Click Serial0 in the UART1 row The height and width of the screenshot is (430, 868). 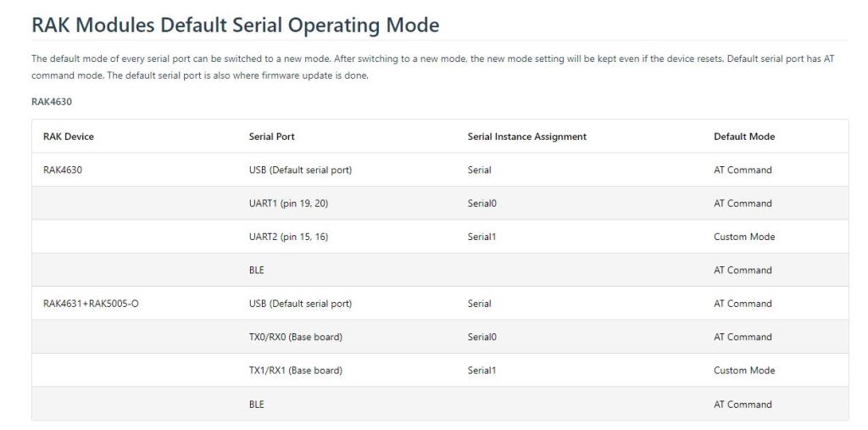coord(481,204)
